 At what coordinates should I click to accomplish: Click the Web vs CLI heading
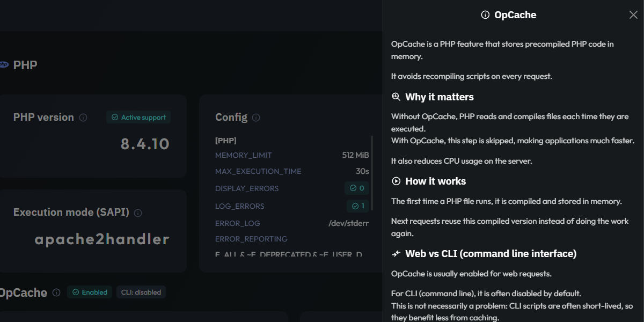coord(491,253)
